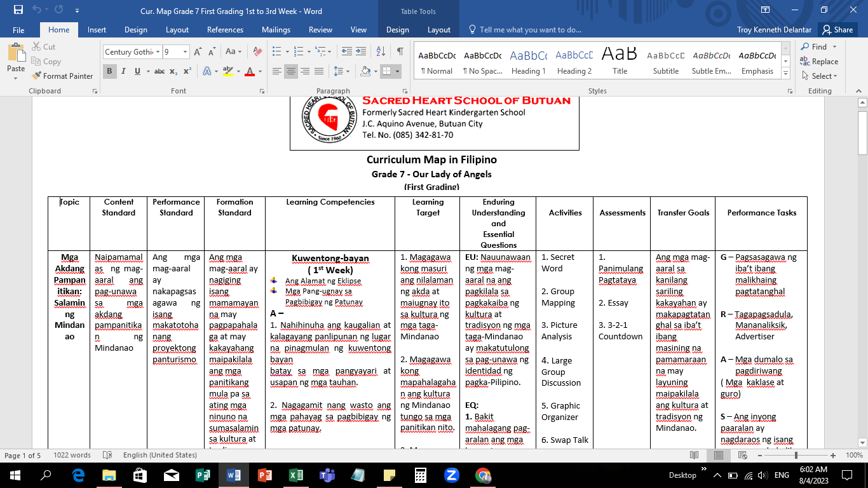Click the Copy button

pos(46,62)
